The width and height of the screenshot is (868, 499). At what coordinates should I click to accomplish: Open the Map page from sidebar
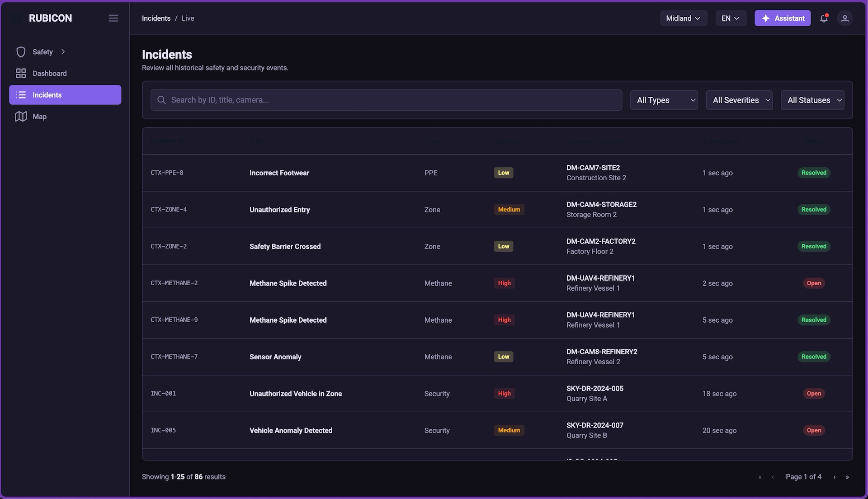tap(65, 117)
